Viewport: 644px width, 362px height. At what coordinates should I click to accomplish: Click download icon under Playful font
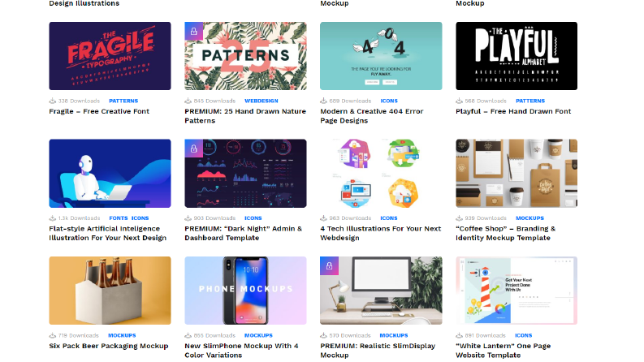tap(459, 101)
